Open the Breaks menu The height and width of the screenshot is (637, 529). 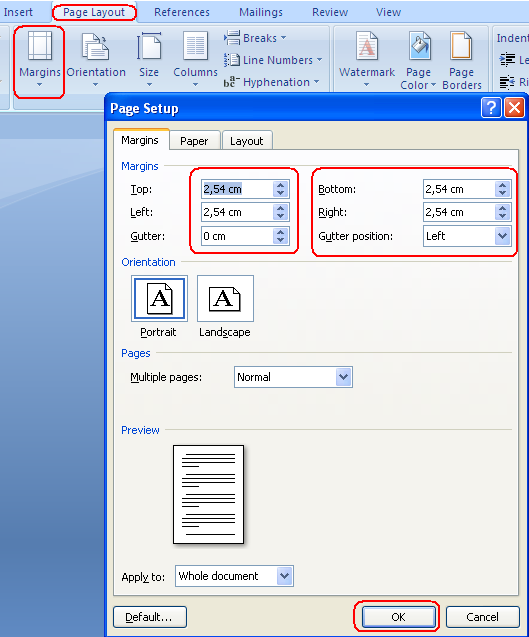[x=255, y=38]
